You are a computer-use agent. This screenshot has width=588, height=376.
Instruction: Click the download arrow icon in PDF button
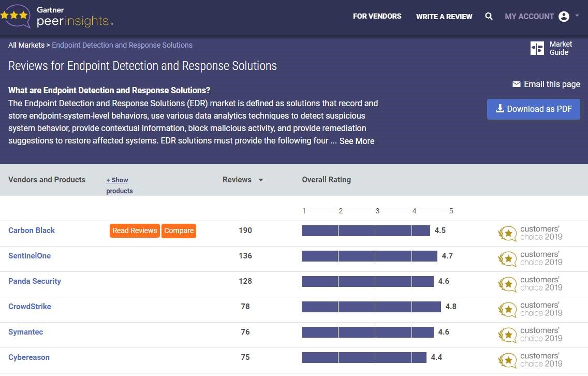[x=500, y=108]
